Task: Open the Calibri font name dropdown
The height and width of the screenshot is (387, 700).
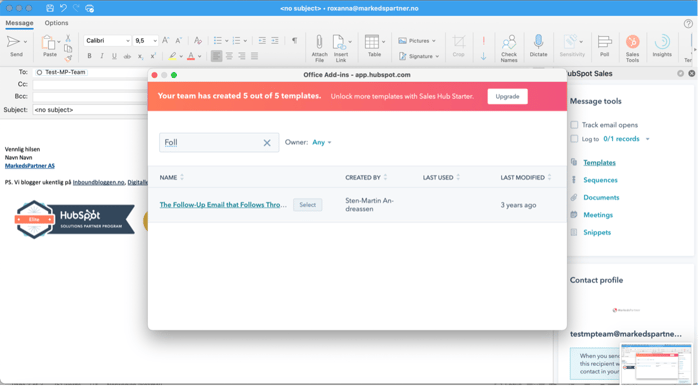Action: tap(107, 41)
